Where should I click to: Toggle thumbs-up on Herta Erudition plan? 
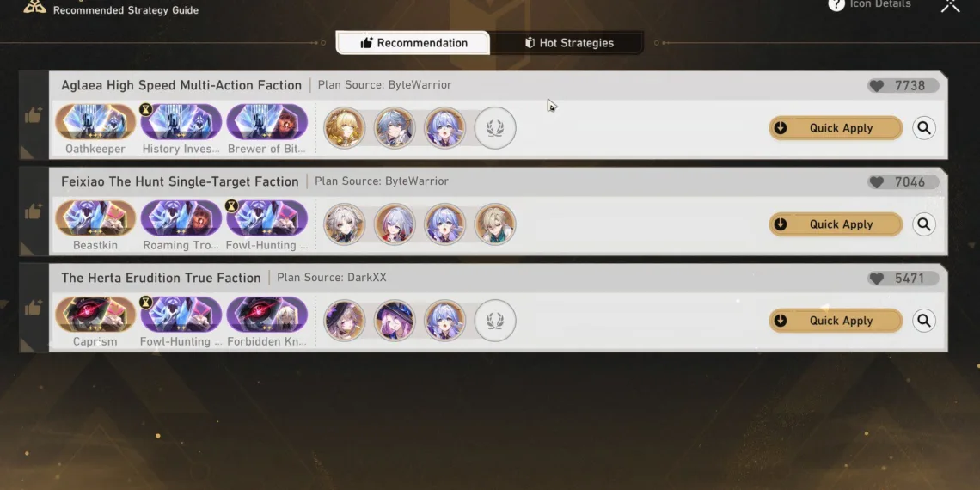pos(34,308)
